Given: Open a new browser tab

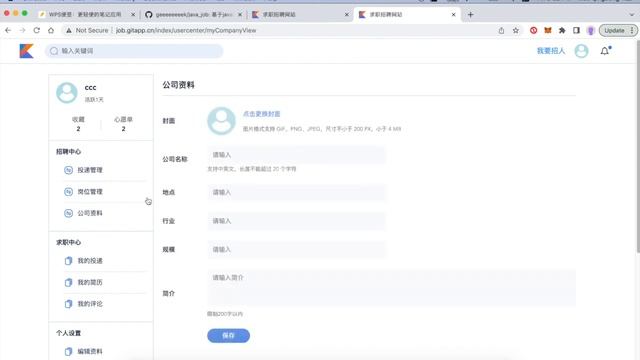Looking at the screenshot, I should (471, 14).
